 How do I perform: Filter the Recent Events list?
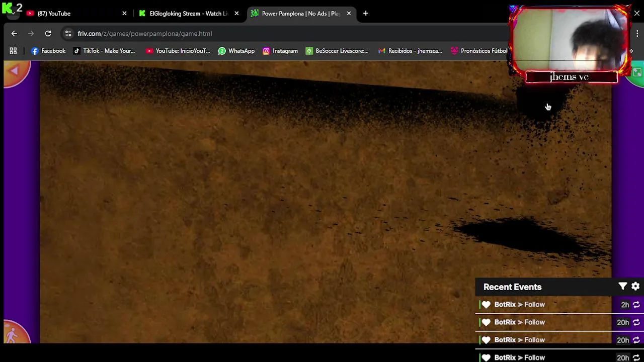click(x=623, y=287)
